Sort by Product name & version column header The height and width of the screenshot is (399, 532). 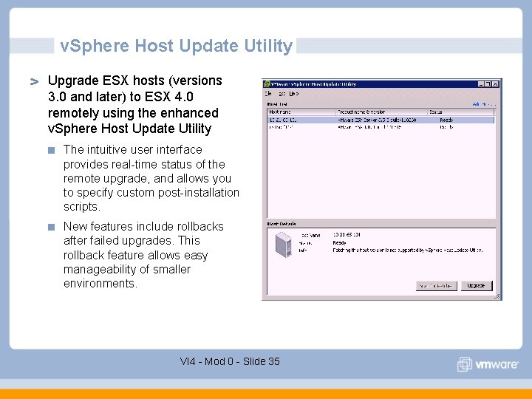381,112
